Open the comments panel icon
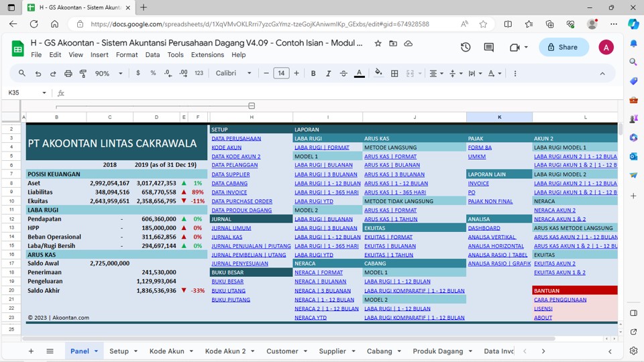644x362 pixels. pos(488,47)
